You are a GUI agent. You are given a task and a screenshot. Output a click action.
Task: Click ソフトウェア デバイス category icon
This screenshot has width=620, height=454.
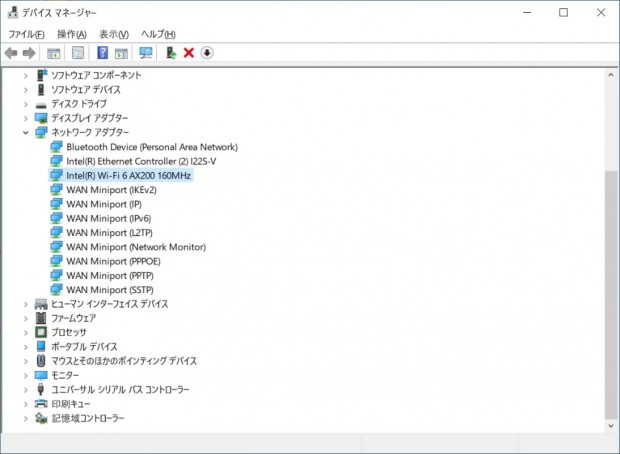41,89
